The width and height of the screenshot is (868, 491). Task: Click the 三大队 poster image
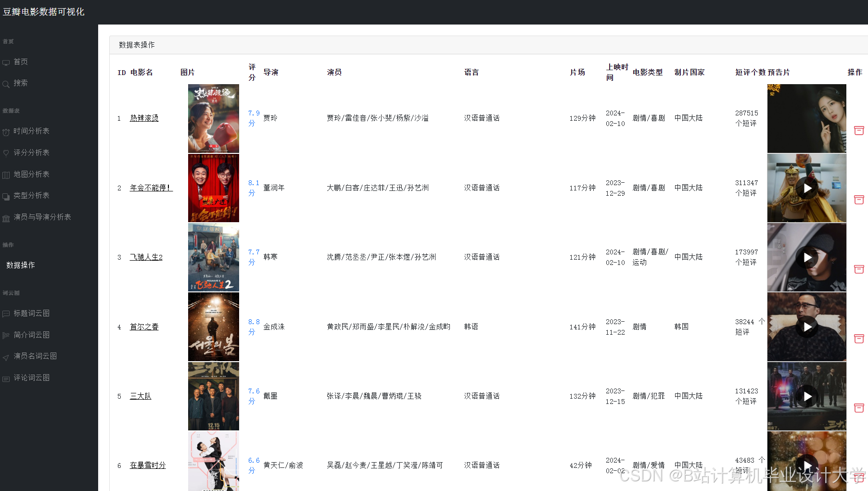tap(214, 396)
